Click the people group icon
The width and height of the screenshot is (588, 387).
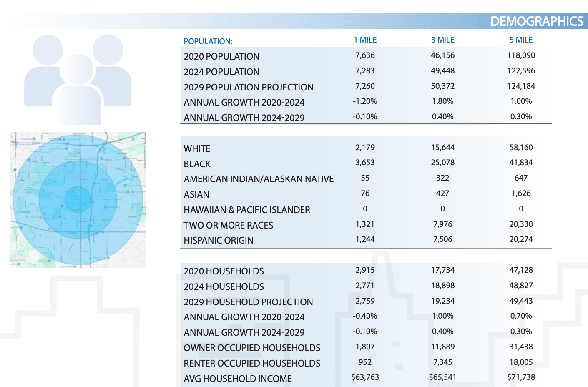point(78,79)
